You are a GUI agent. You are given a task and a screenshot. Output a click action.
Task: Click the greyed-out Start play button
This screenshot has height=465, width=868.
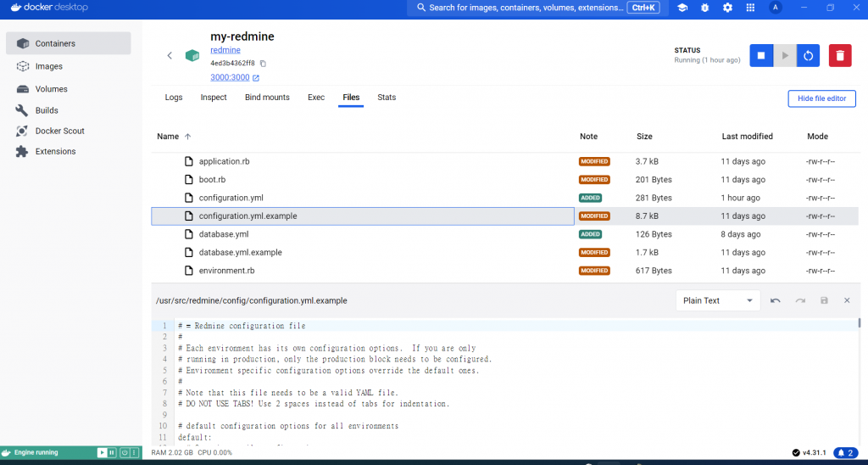point(785,55)
